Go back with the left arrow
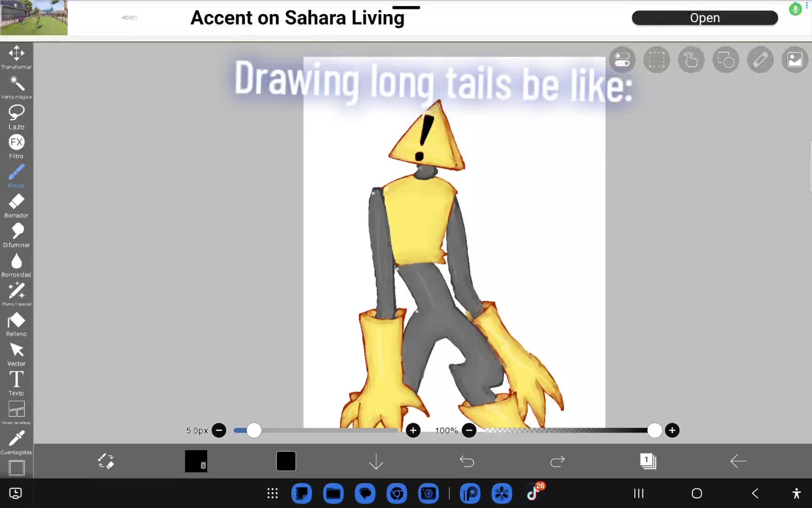The width and height of the screenshot is (812, 508). click(738, 461)
